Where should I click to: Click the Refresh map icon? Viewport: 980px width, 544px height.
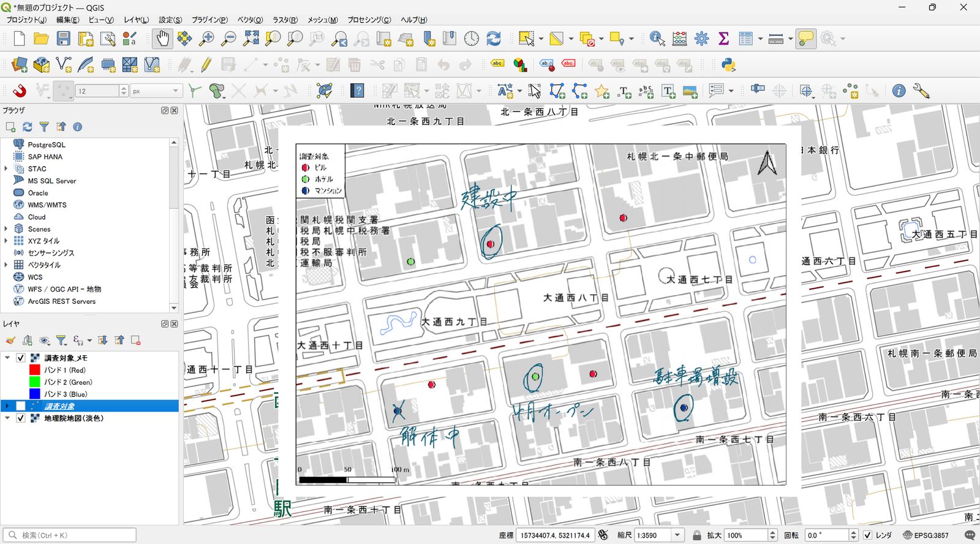[x=493, y=39]
